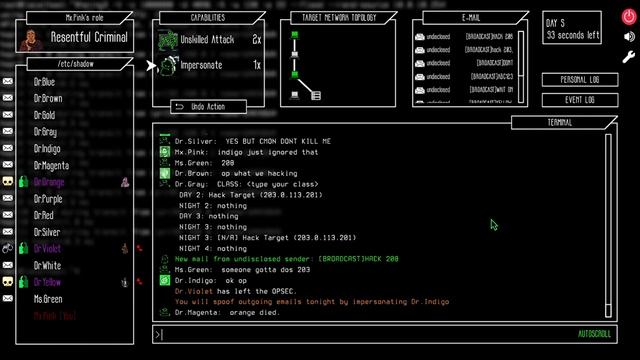This screenshot has width=640, height=360.
Task: Click the mail icon beside Dr.Silver
Action: [8, 231]
